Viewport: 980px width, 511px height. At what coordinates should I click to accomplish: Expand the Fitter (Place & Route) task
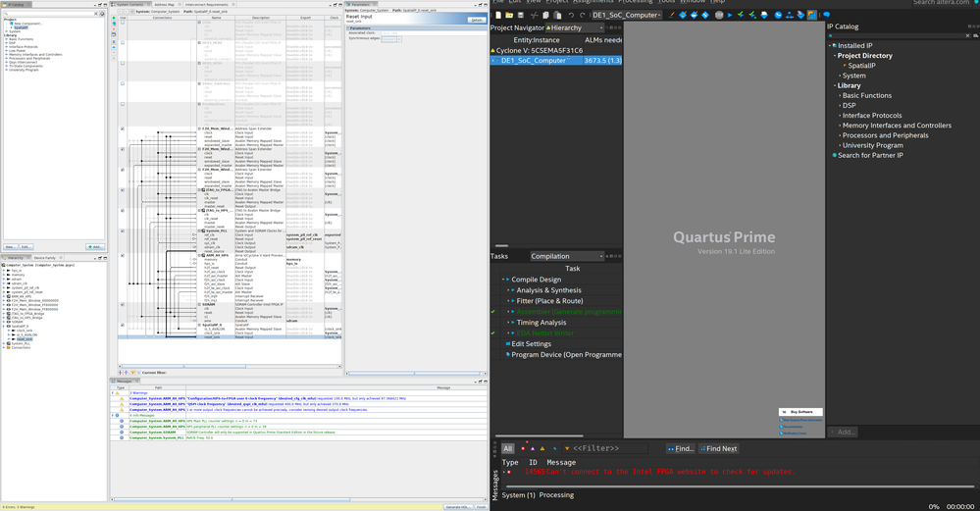coord(508,301)
